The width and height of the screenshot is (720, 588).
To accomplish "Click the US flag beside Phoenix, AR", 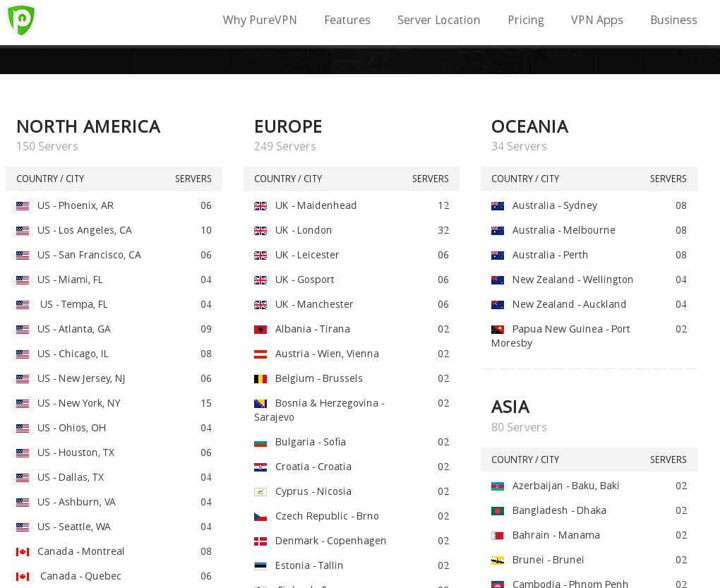I will tap(23, 206).
